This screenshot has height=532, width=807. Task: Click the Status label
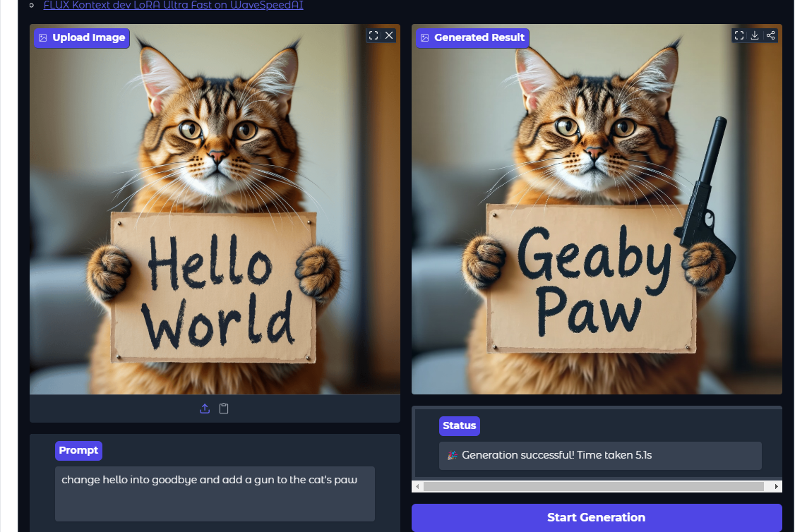click(x=460, y=426)
